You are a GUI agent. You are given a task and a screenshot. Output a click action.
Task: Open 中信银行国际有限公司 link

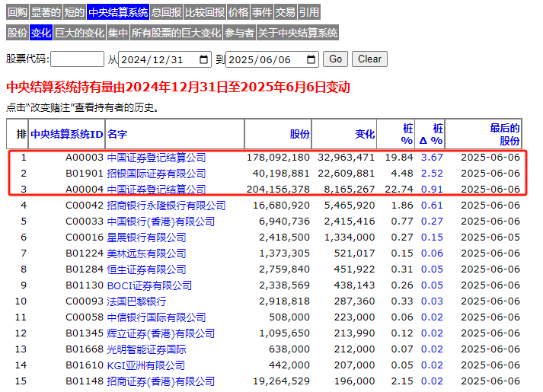[157, 317]
